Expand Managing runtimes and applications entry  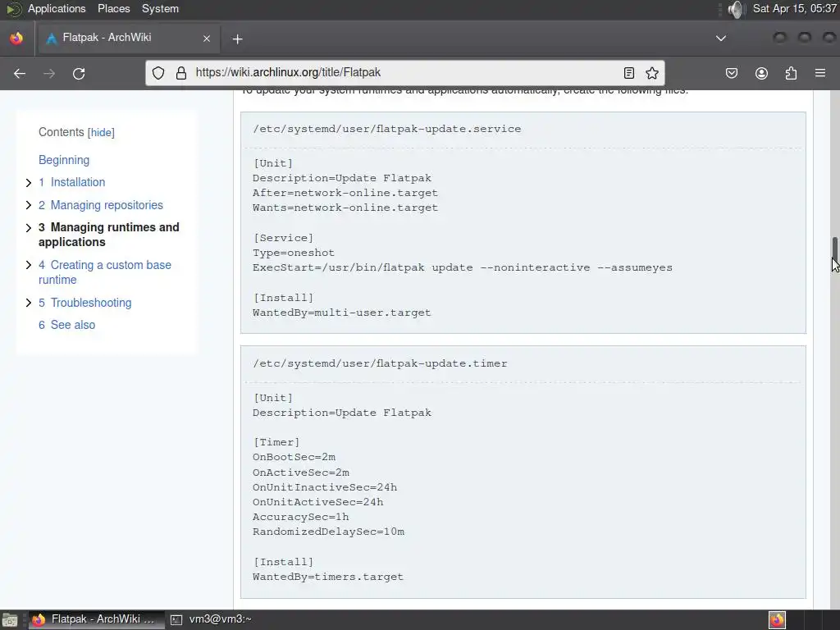[x=29, y=228]
